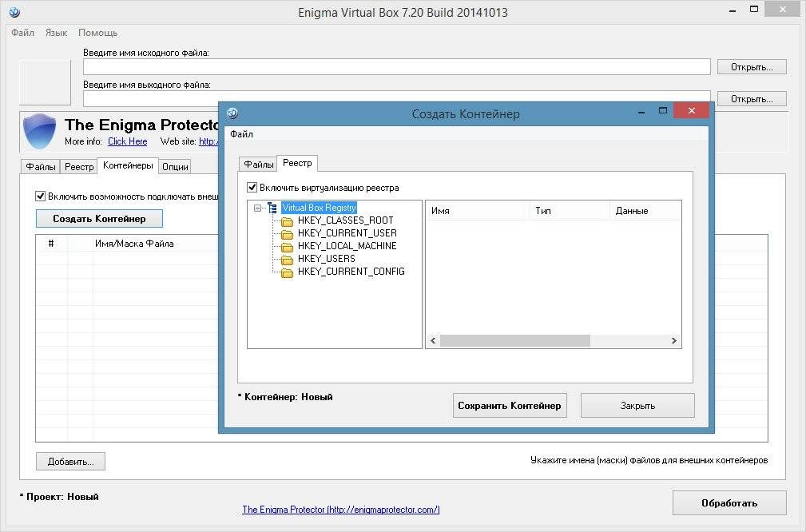Click the Сохранить Контейнер button

pyautogui.click(x=510, y=406)
